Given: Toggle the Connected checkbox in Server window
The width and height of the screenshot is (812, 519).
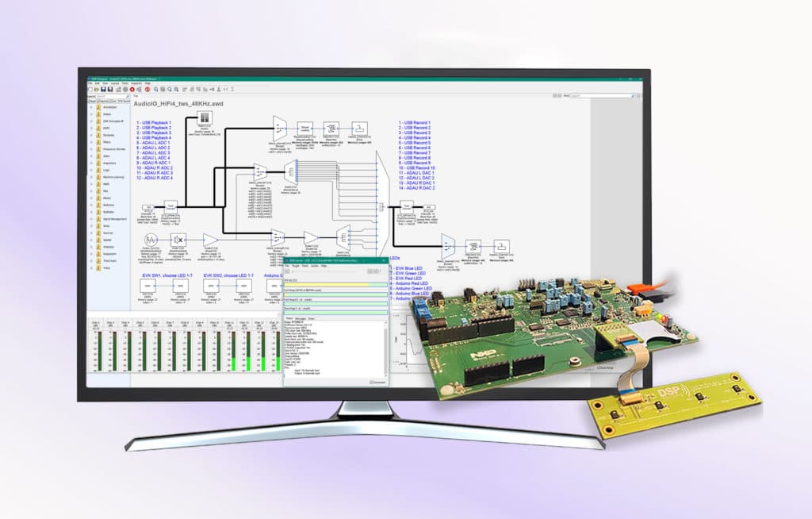Looking at the screenshot, I should pyautogui.click(x=371, y=383).
